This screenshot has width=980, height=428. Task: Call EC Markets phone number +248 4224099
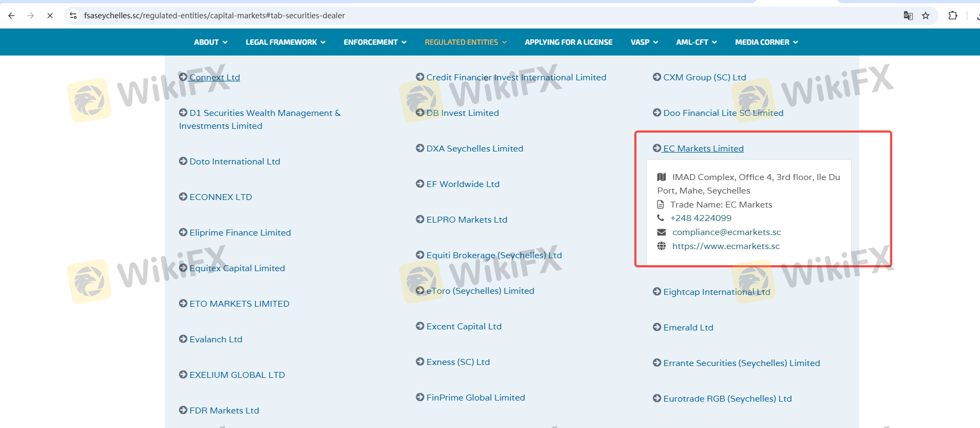(701, 218)
